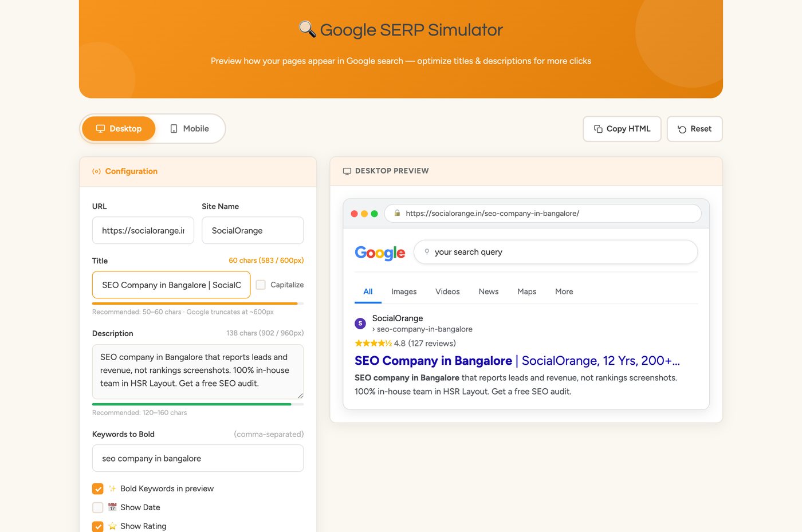Select the Maps tab in preview
Screen dimensions: 802x532
click(x=527, y=291)
